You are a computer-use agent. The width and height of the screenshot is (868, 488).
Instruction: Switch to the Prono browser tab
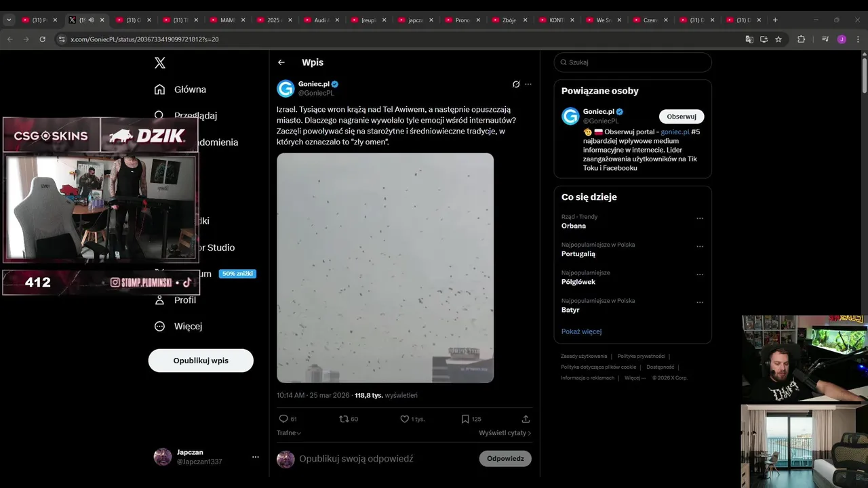(462, 20)
